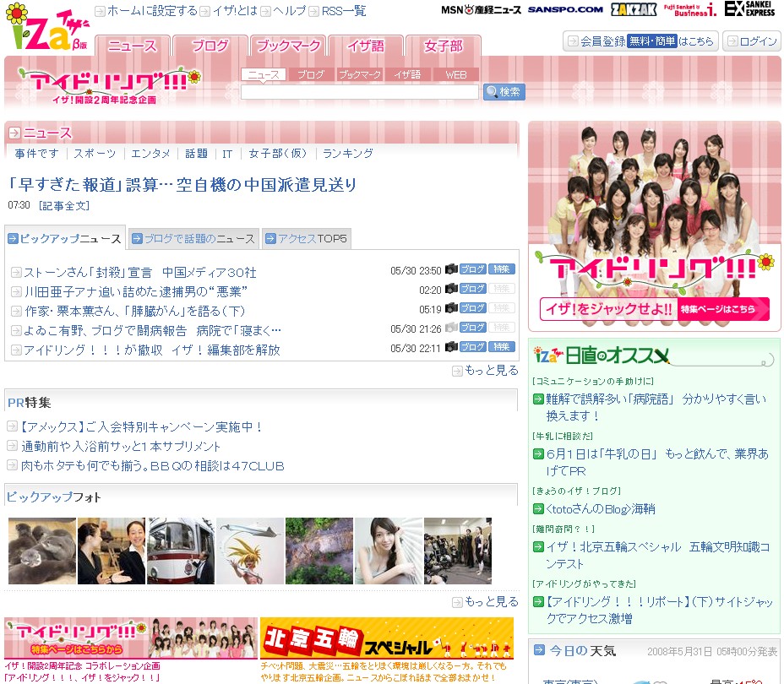Click 北京五輪スペシャル banner

click(x=387, y=638)
